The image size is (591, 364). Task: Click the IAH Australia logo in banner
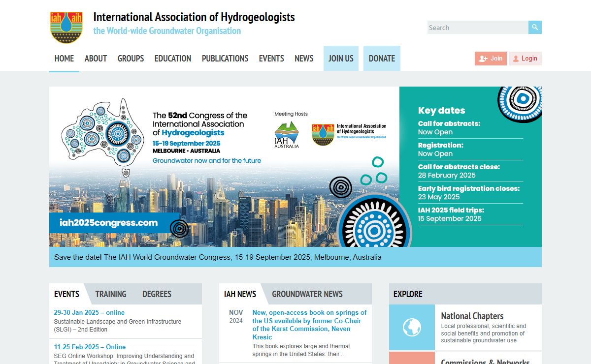click(287, 134)
